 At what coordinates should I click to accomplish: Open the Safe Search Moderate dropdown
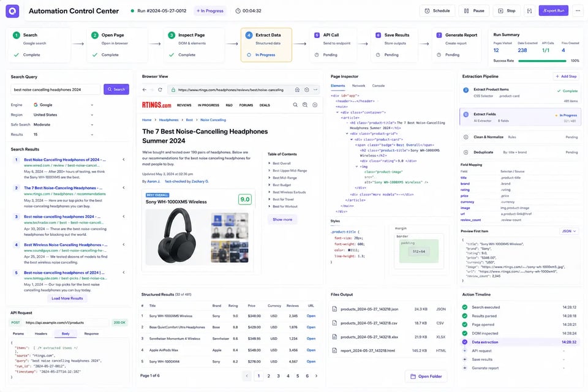click(63, 124)
